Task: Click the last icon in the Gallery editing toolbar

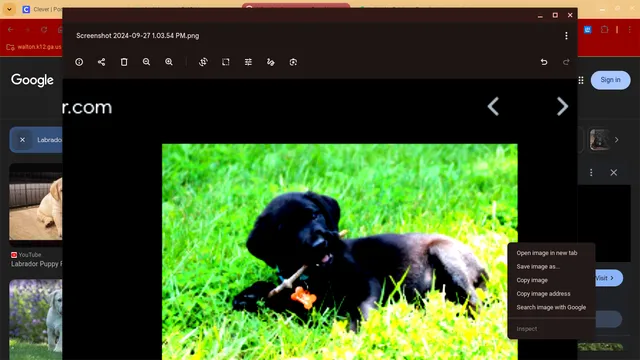Action: (x=293, y=62)
